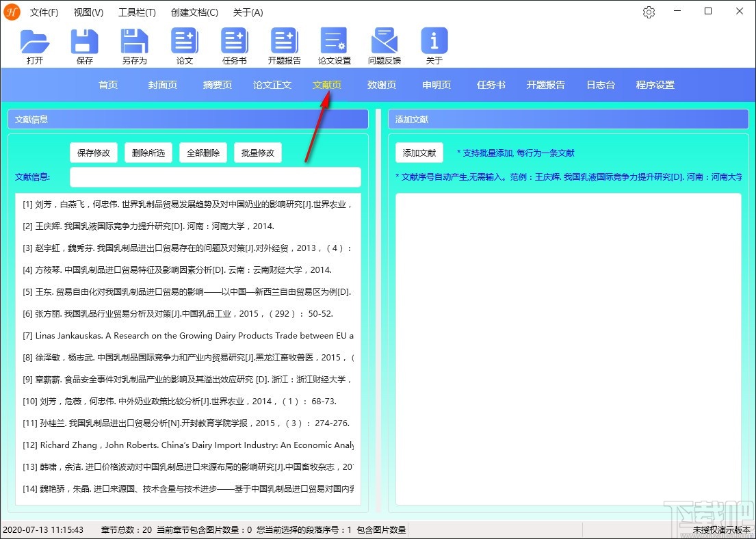
Task: Open 论文设置 from the toolbar
Action: [x=333, y=44]
